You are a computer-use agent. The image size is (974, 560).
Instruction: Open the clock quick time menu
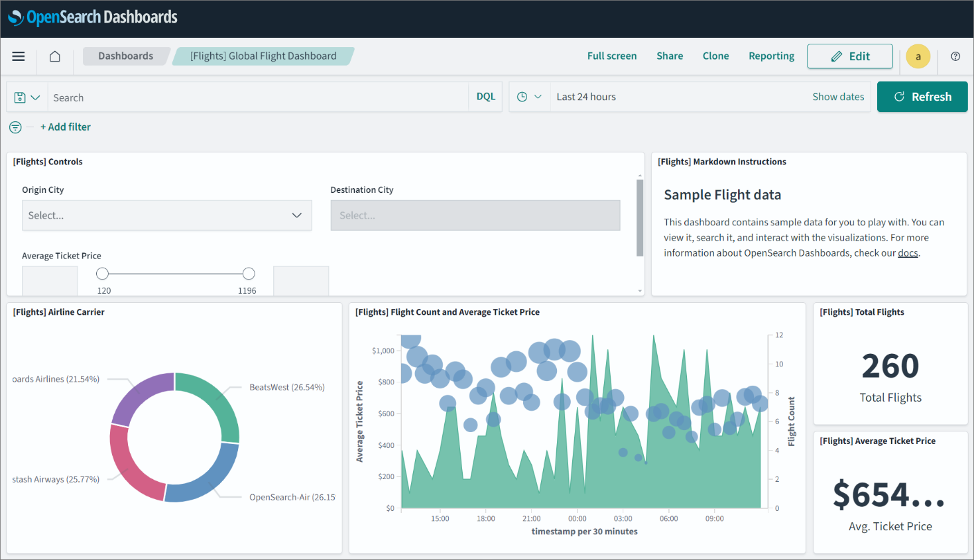[x=530, y=97]
